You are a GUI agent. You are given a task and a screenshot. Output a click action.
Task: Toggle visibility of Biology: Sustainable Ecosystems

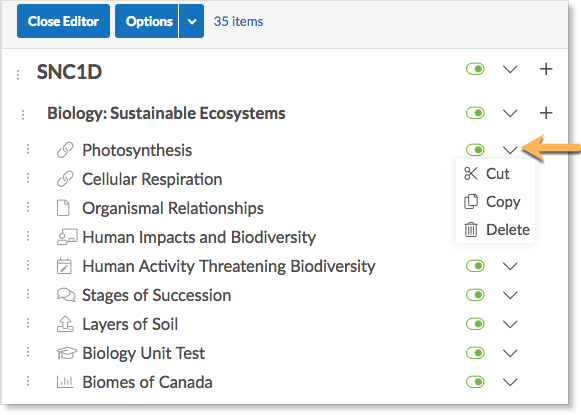[x=475, y=113]
